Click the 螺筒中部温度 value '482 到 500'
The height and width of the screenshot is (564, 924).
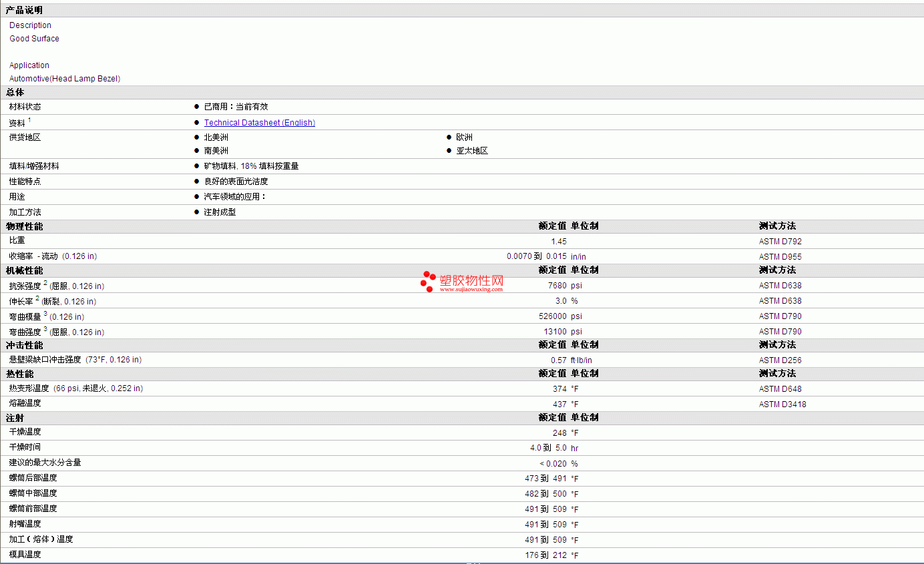(545, 494)
